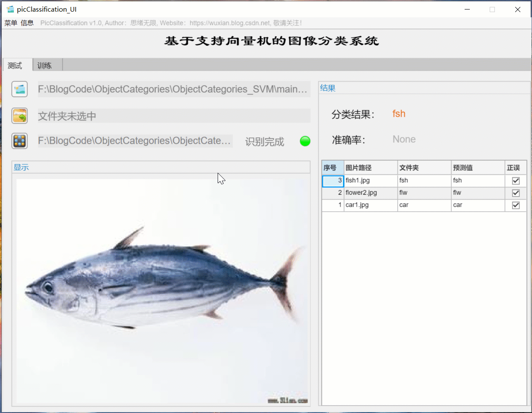Click the fsh predicted value cell
Viewport: 532px width, 413px height.
[x=478, y=181]
